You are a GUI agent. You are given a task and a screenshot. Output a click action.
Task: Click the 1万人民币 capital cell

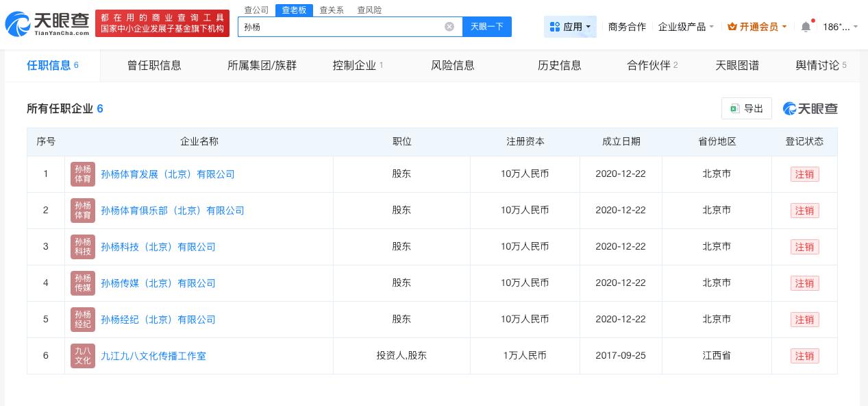525,355
